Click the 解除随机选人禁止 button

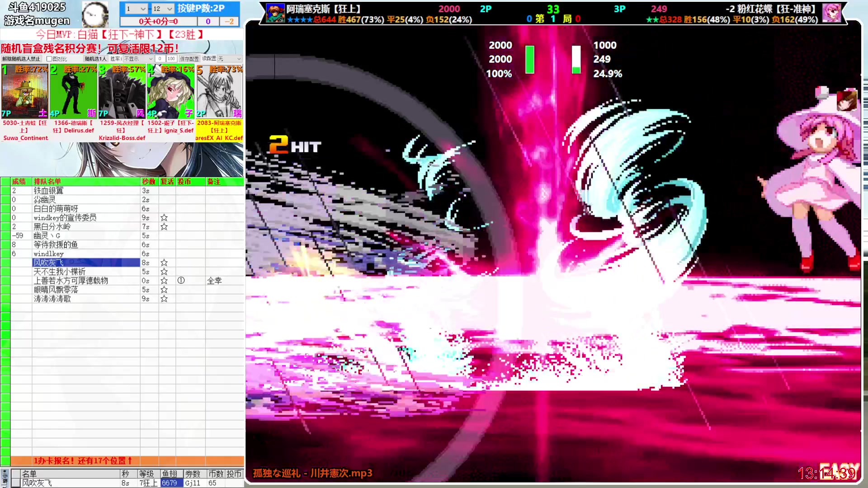point(21,59)
